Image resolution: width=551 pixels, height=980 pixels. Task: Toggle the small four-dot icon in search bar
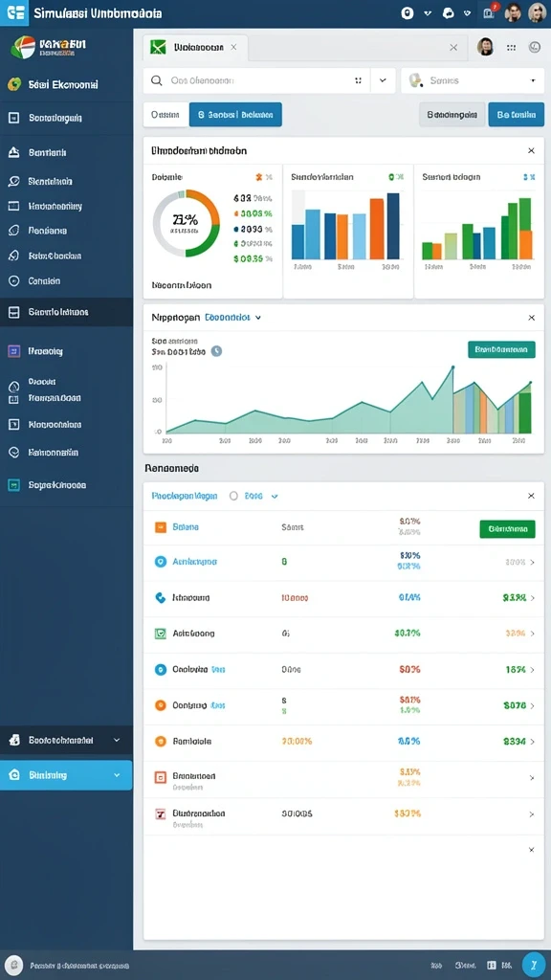[358, 80]
